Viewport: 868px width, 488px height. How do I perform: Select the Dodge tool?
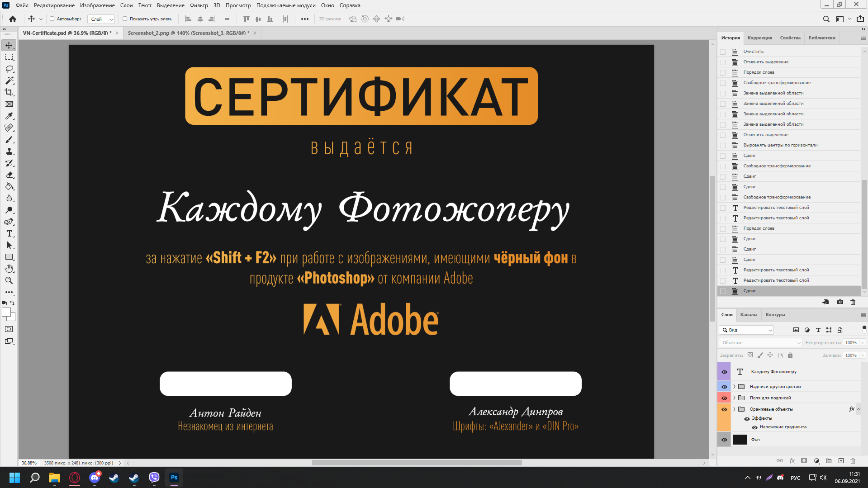pos(9,210)
